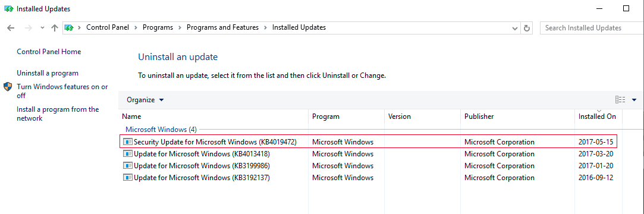
Task: Click the Installed Updates title bar icon
Action: (x=9, y=9)
